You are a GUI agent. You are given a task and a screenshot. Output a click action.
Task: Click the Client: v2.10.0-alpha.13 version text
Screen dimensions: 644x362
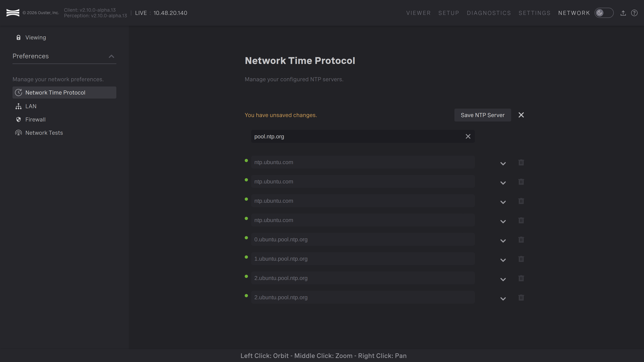90,10
